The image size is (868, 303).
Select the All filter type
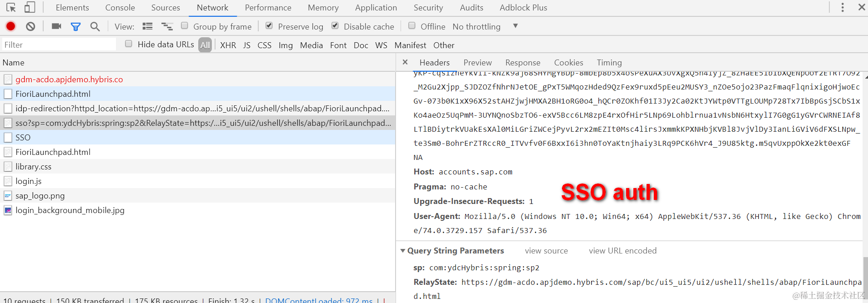click(205, 45)
